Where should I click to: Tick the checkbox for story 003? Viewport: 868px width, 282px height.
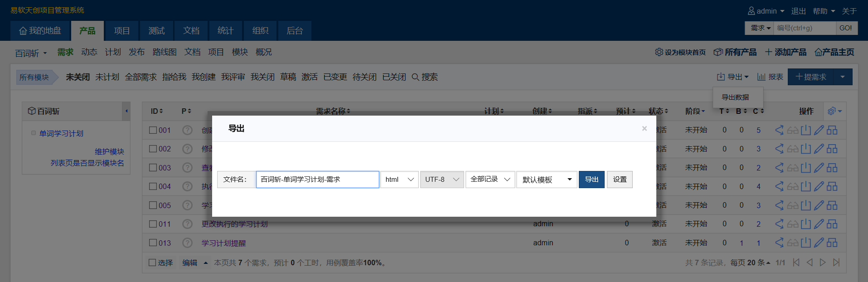(153, 168)
